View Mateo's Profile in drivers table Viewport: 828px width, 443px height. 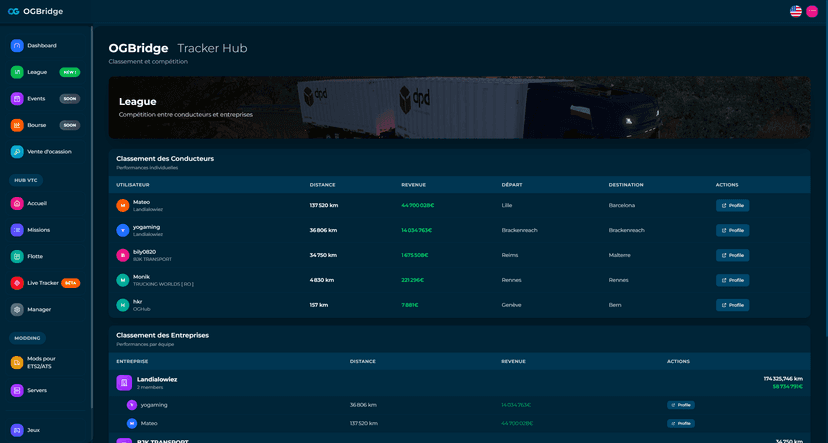(732, 205)
